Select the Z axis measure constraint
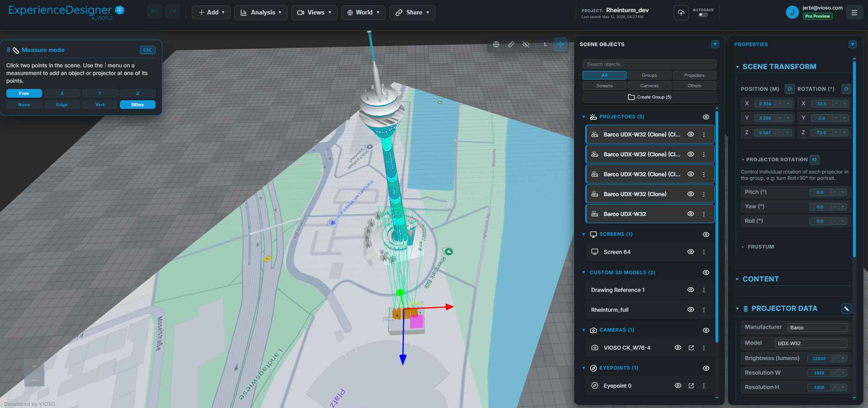 [138, 93]
